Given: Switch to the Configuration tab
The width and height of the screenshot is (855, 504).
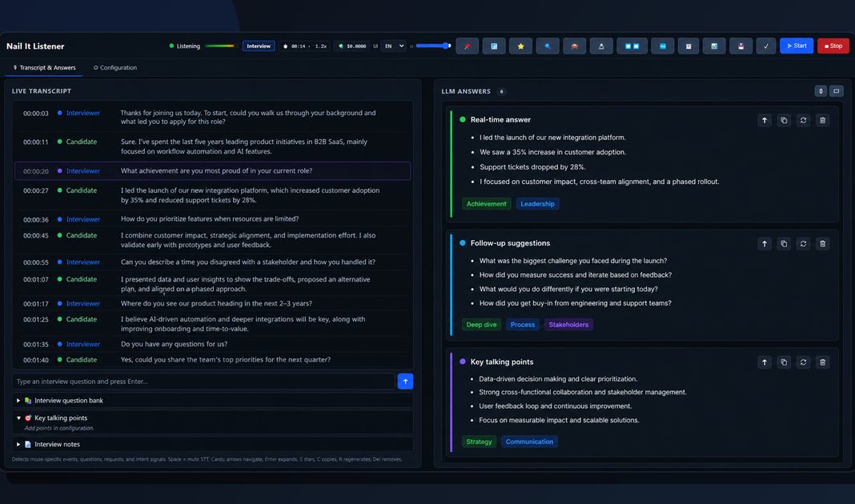Looking at the screenshot, I should click(115, 67).
